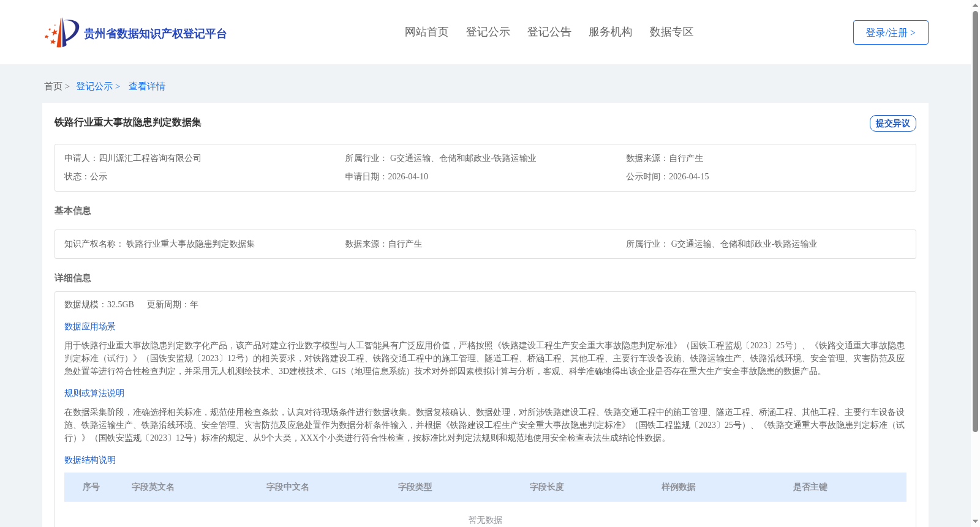
Task: Click the scrollbar down arrow
Action: click(x=975, y=522)
